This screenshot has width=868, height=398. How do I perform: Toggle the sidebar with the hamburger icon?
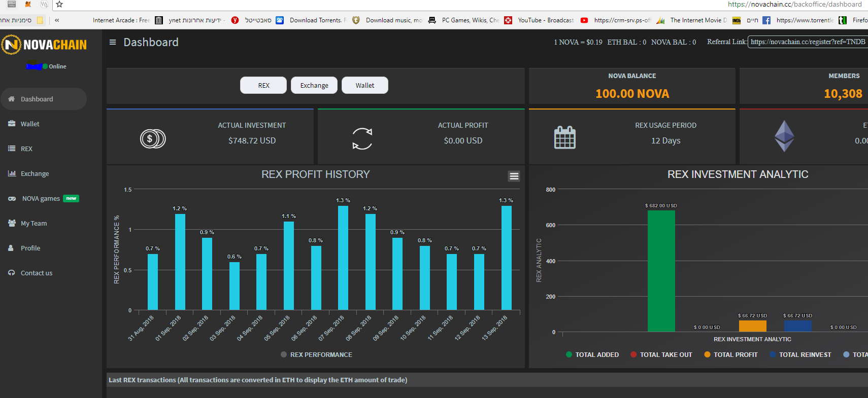(113, 42)
